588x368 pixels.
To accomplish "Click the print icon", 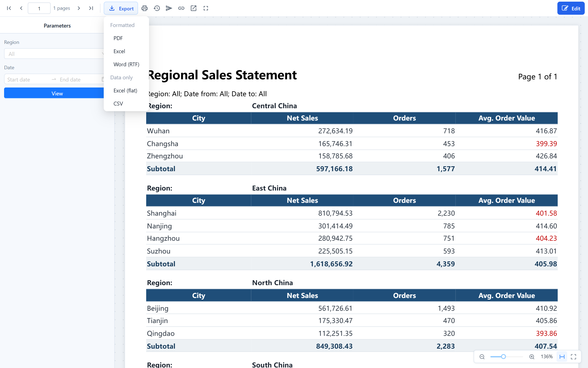I will (145, 8).
